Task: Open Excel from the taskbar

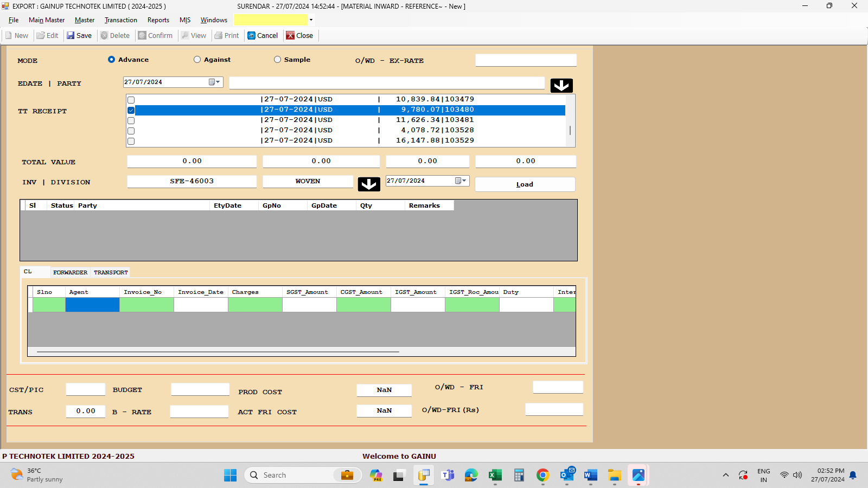Action: pos(495,476)
